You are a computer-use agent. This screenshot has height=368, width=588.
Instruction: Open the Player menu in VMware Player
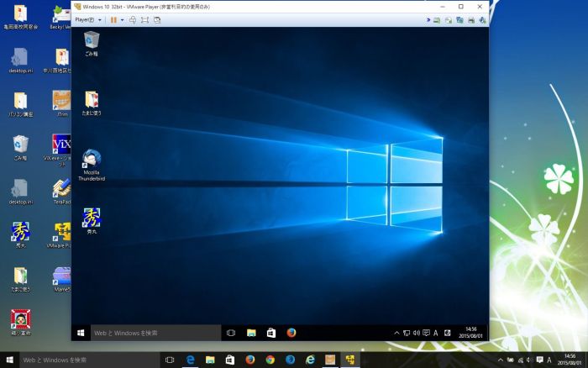click(86, 19)
